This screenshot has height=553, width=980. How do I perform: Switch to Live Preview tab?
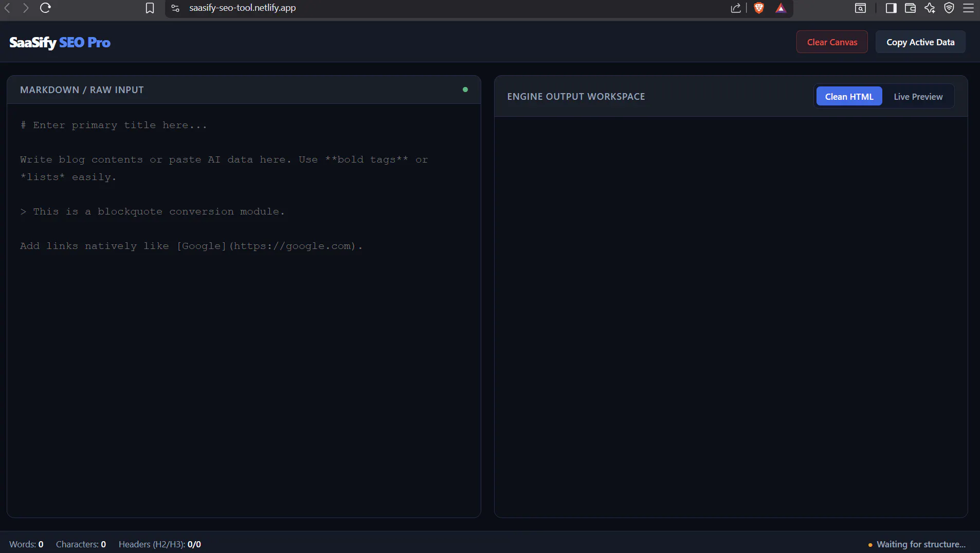[918, 96]
